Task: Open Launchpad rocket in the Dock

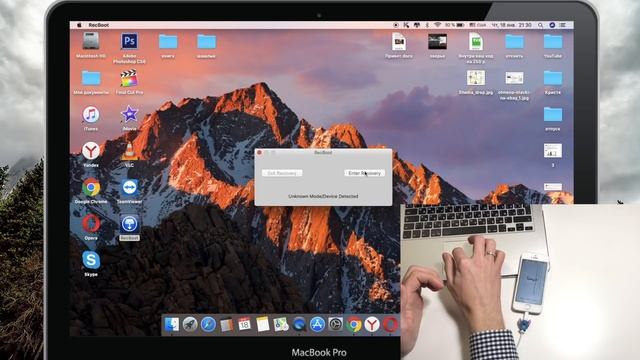Action: click(x=190, y=324)
